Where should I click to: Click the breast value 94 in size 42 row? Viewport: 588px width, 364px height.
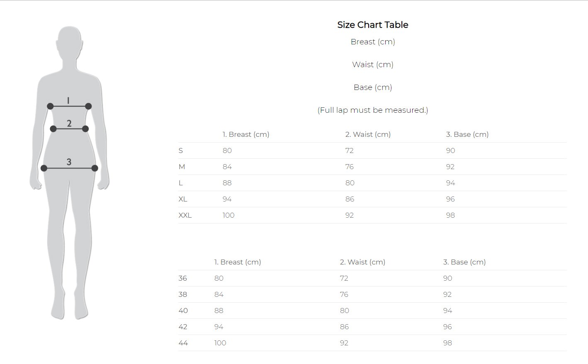pos(219,327)
